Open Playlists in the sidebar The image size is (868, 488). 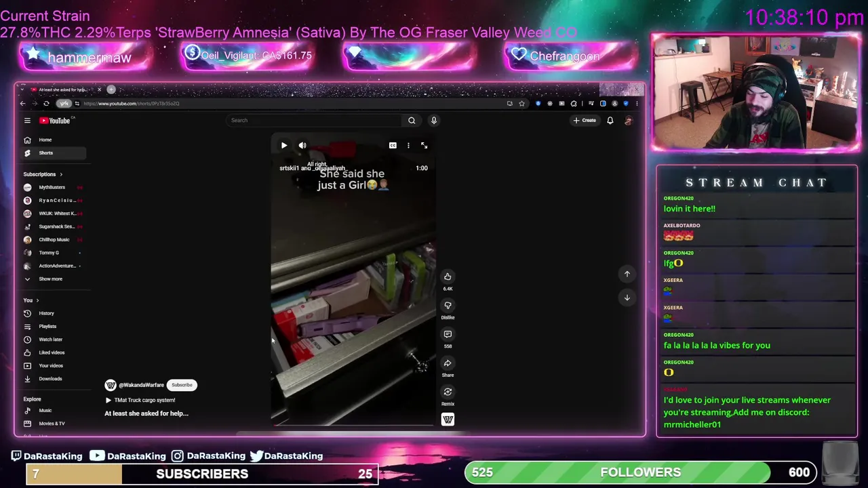point(53,327)
